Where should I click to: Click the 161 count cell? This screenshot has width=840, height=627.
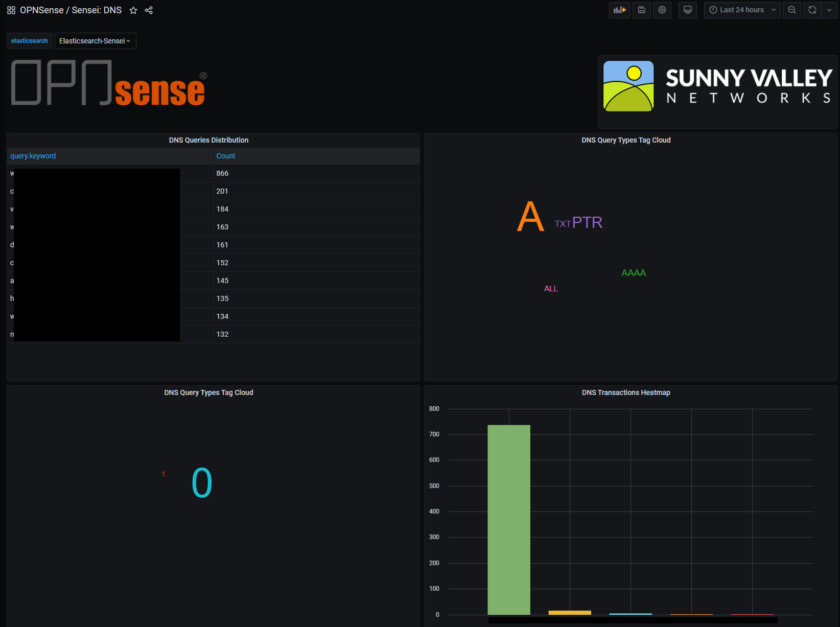316,245
